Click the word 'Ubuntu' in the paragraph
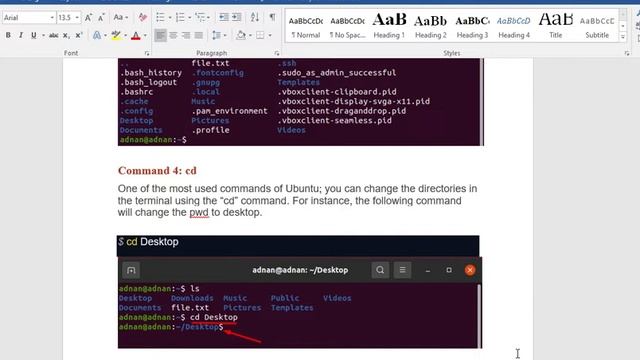Image resolution: width=640 pixels, height=360 pixels. (302, 189)
